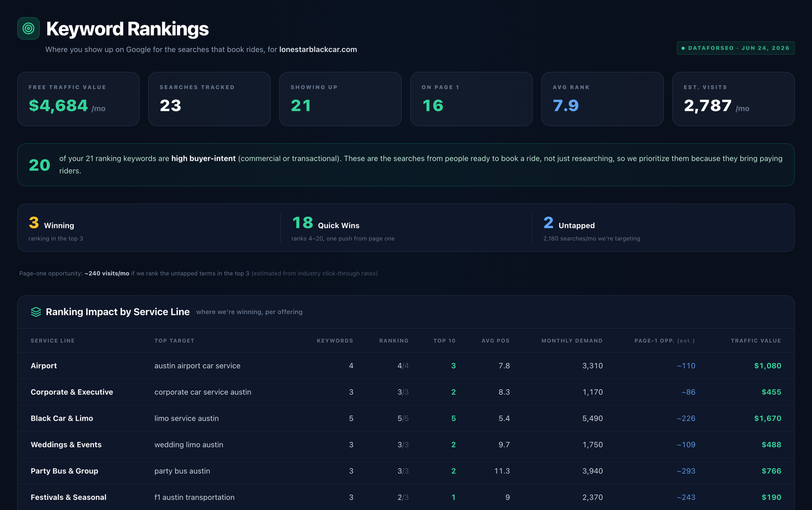This screenshot has width=812, height=510.
Task: Click the 2 Untapped segment
Action: (x=663, y=228)
